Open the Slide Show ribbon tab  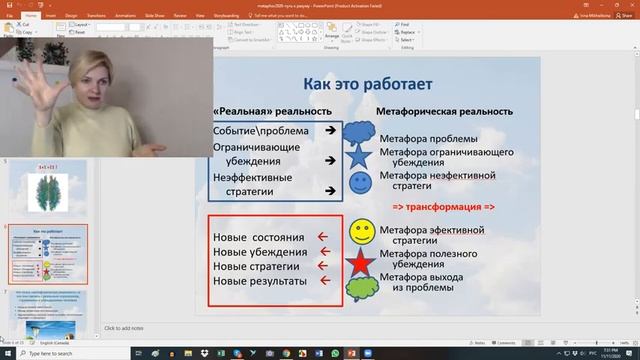click(x=155, y=16)
